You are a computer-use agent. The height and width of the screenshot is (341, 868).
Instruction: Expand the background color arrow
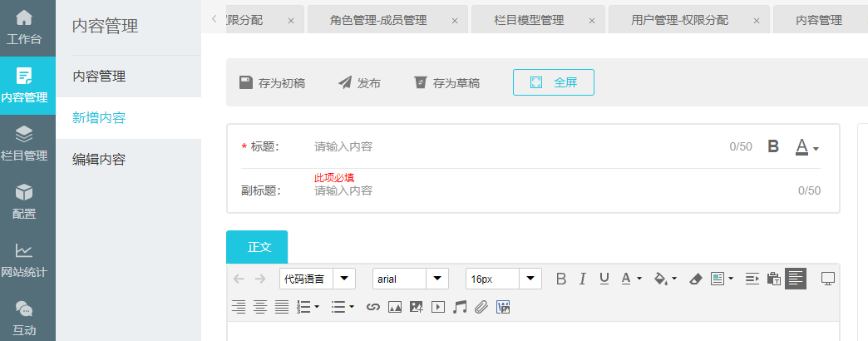[674, 279]
